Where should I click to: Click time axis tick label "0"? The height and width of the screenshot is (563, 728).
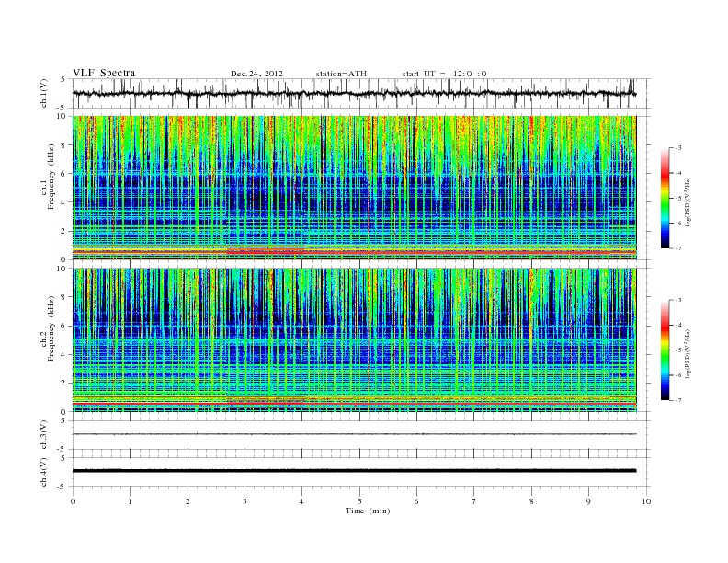73,501
